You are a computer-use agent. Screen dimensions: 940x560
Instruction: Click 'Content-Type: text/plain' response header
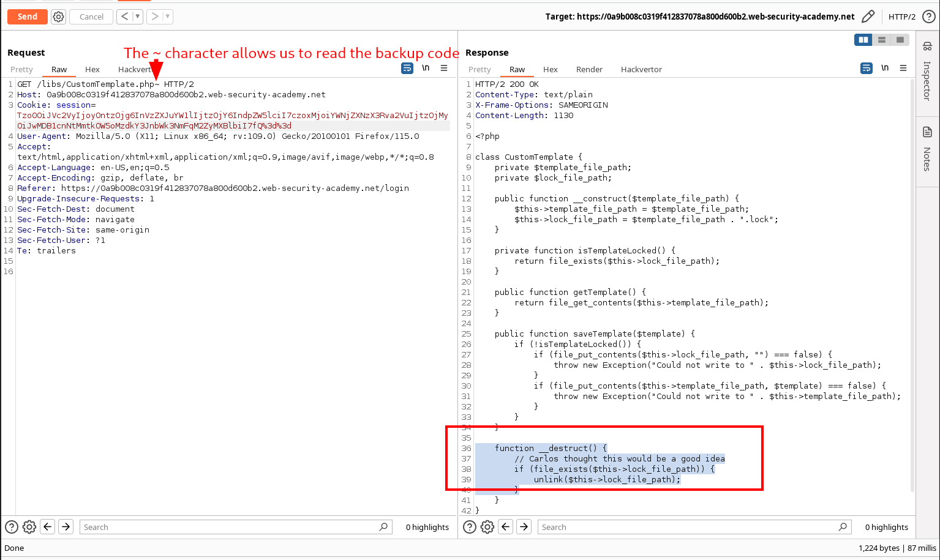534,95
